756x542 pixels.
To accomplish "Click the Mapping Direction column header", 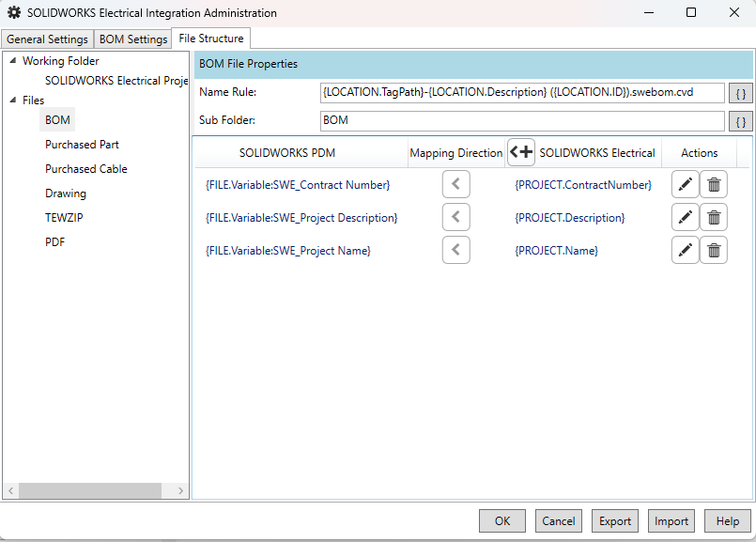I will tap(456, 153).
